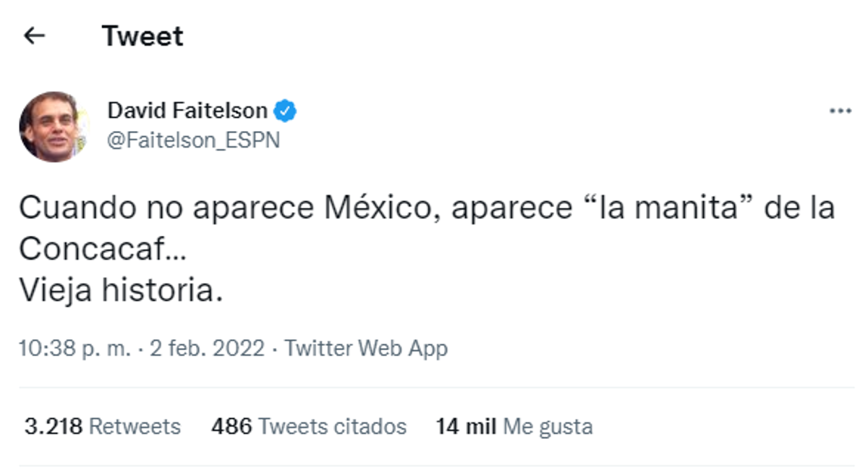The height and width of the screenshot is (468, 868).
Task: Click the tweet timestamp 10:38 p. m.
Action: point(76,348)
